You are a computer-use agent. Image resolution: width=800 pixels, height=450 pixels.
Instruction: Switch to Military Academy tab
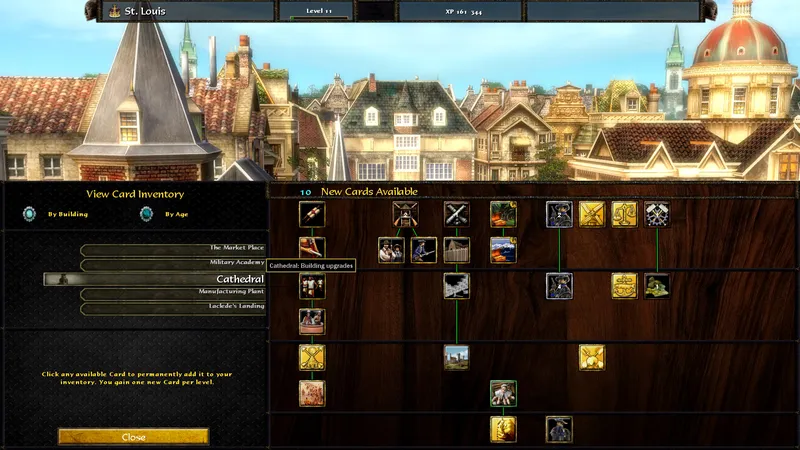pyautogui.click(x=173, y=264)
